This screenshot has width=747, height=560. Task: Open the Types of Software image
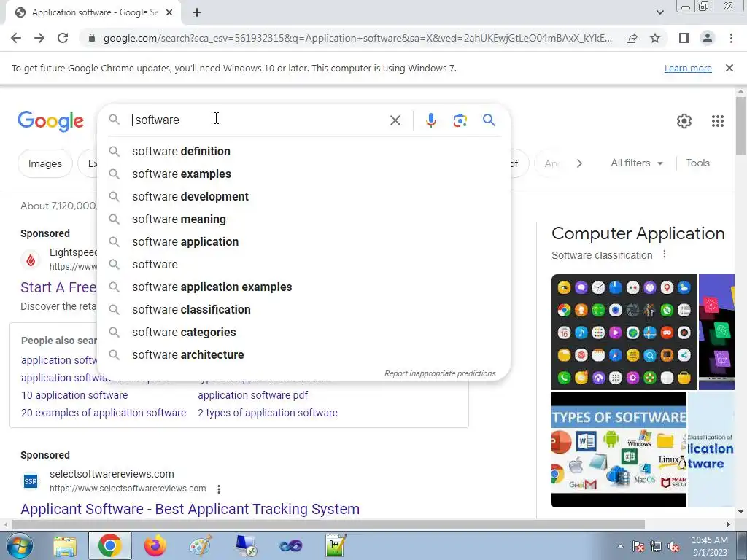[x=619, y=449]
